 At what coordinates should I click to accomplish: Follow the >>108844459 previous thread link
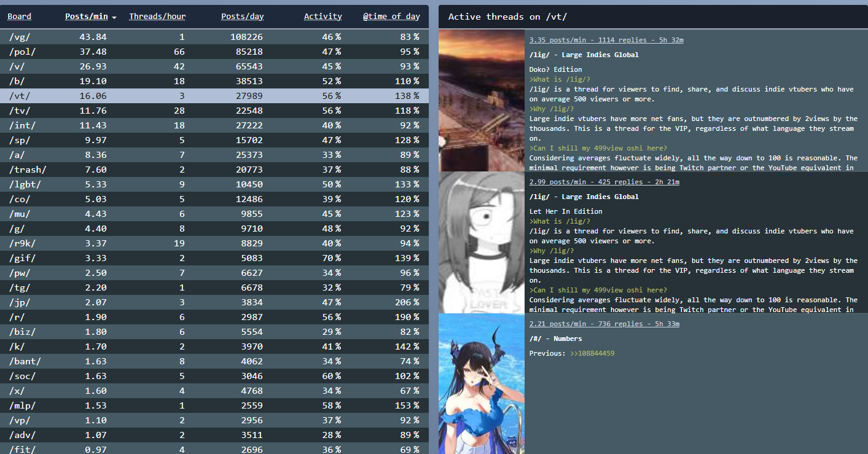click(592, 353)
